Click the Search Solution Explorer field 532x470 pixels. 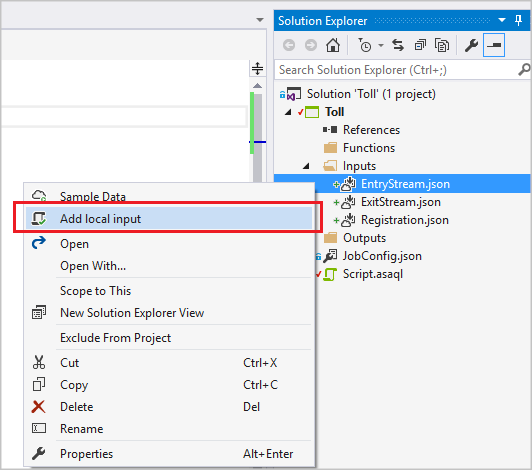pos(396,70)
